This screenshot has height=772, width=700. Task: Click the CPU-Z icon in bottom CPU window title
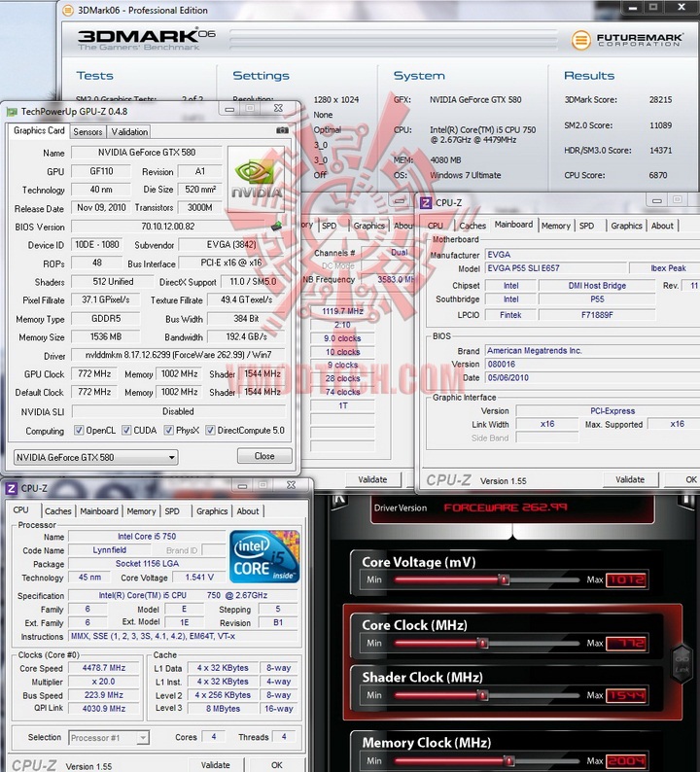click(12, 488)
